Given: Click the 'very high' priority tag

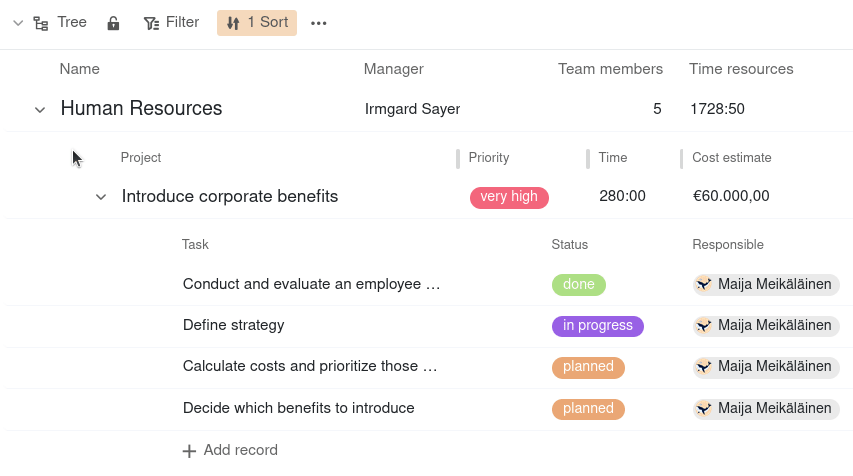Looking at the screenshot, I should [x=509, y=197].
